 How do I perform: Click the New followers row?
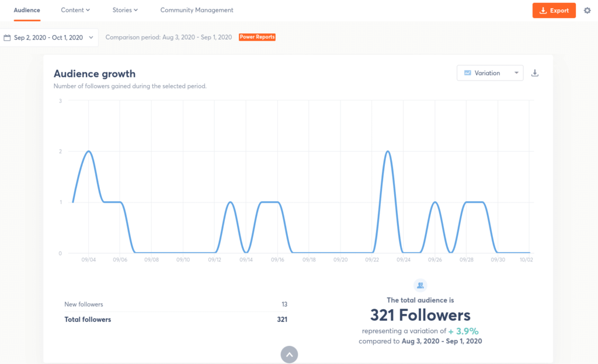pyautogui.click(x=175, y=304)
